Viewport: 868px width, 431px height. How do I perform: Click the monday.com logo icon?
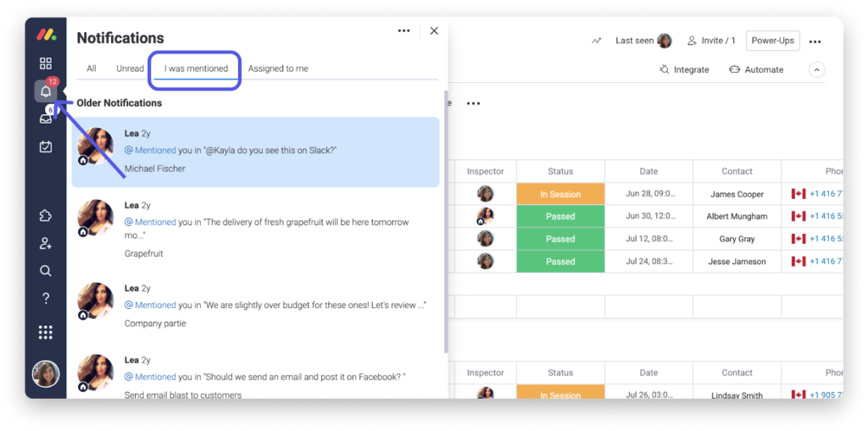tap(46, 36)
